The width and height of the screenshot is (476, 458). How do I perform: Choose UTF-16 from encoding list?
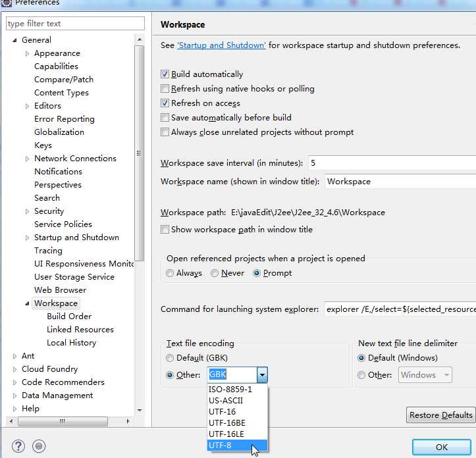pos(238,411)
